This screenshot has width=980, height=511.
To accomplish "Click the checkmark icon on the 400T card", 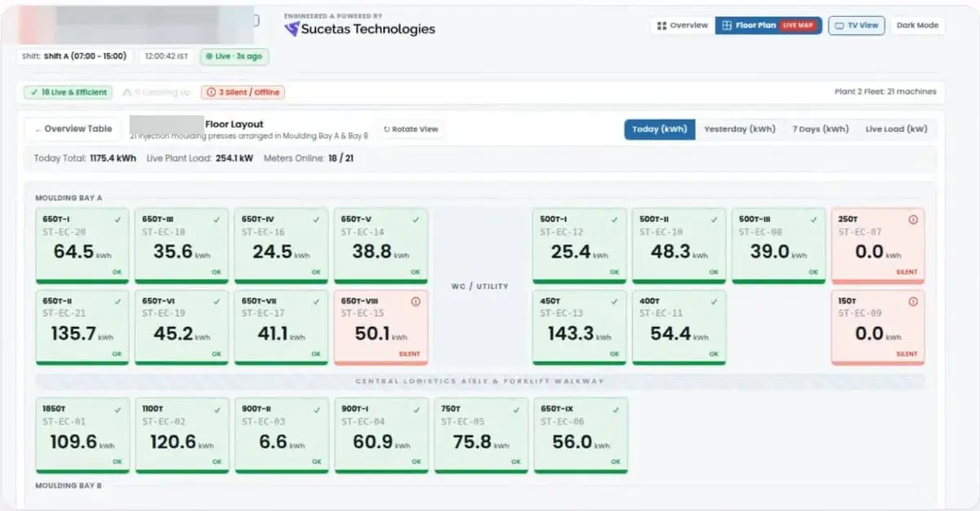I will click(x=715, y=301).
